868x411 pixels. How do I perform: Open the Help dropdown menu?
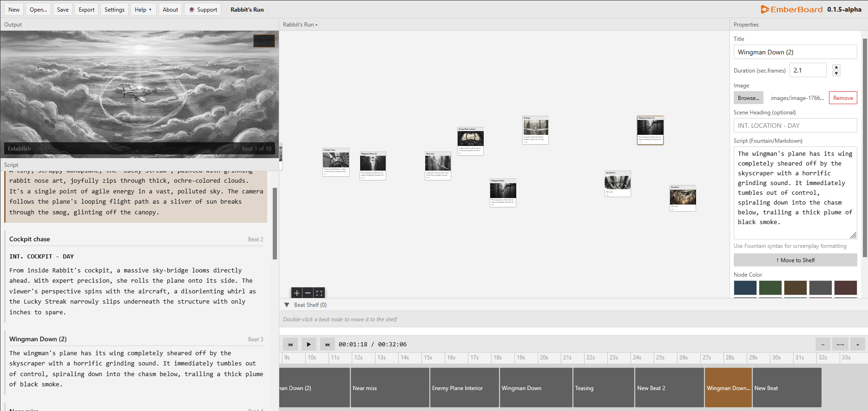coord(143,10)
